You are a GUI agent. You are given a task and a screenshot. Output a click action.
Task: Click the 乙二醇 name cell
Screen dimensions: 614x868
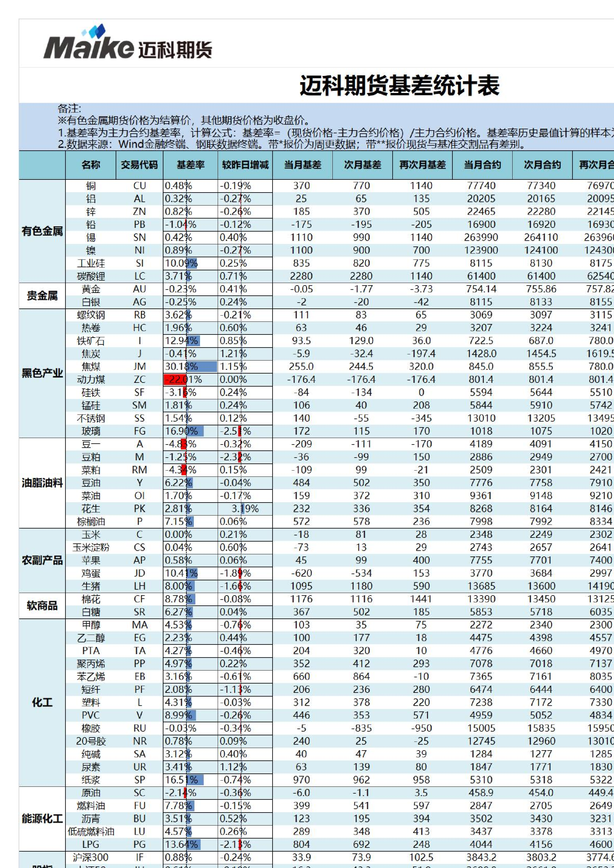pos(91,638)
